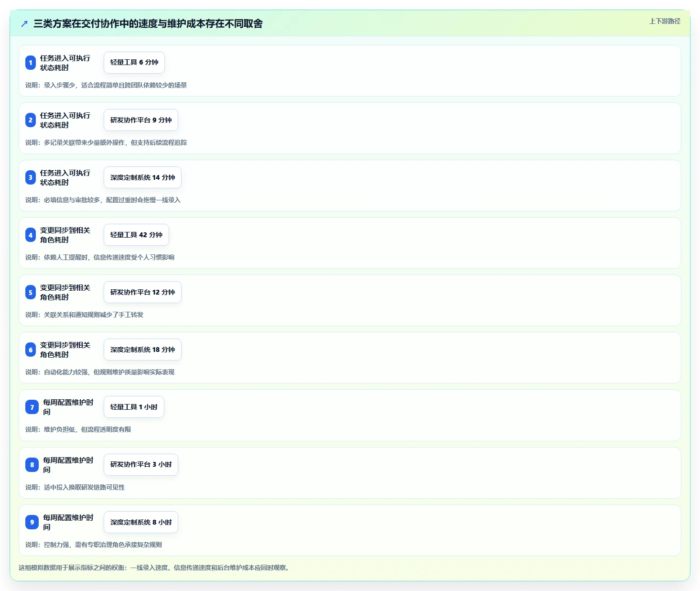Click the 深度定制系统 18 分钟 chip
Image resolution: width=700 pixels, height=591 pixels.
[142, 350]
